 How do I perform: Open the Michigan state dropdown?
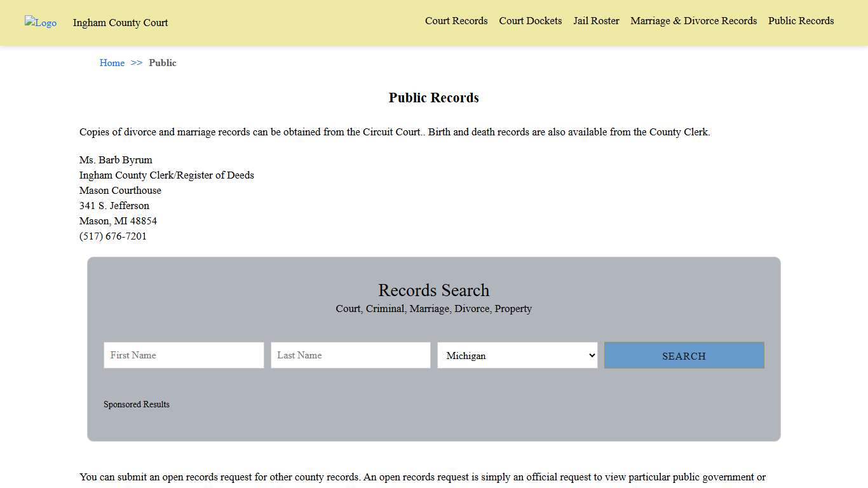click(x=517, y=355)
